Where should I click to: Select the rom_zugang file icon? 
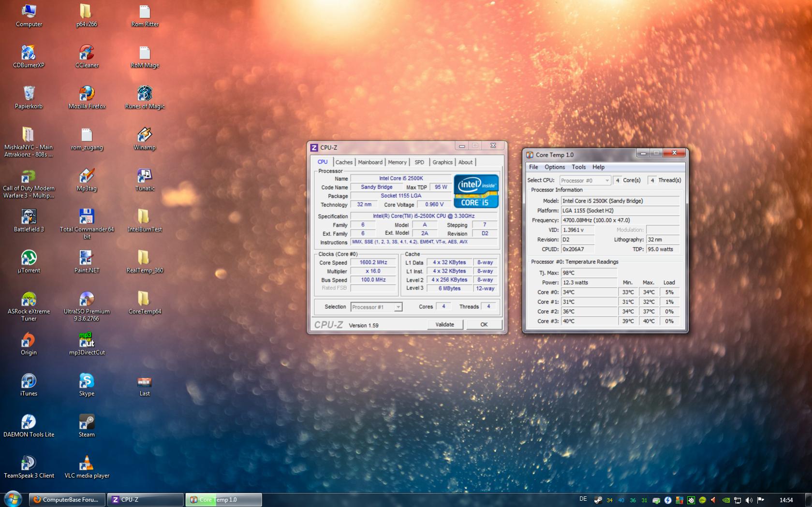(x=87, y=139)
